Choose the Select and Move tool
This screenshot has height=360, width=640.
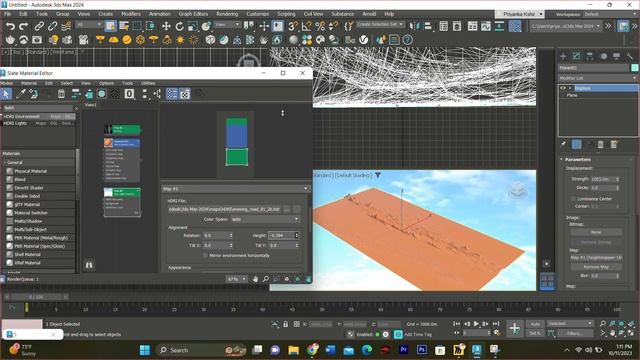[166, 27]
